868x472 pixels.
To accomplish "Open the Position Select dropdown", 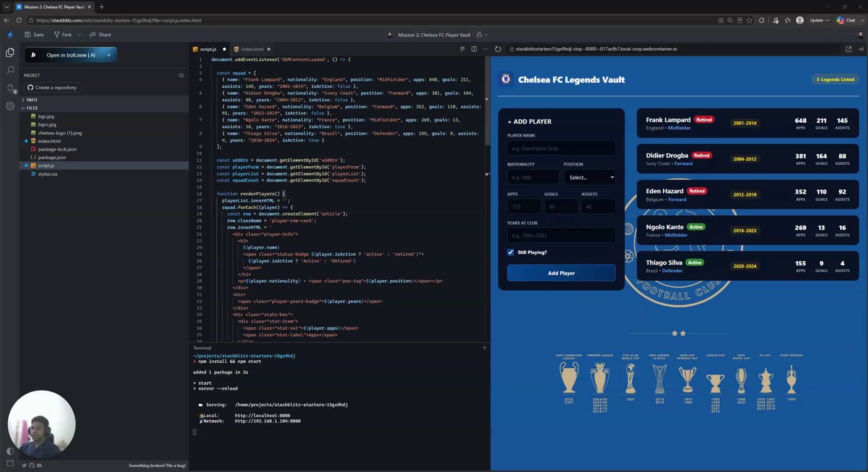I will click(x=589, y=177).
